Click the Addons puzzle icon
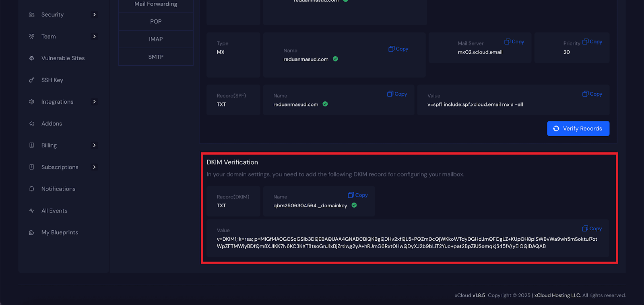The image size is (644, 305). coord(31,124)
